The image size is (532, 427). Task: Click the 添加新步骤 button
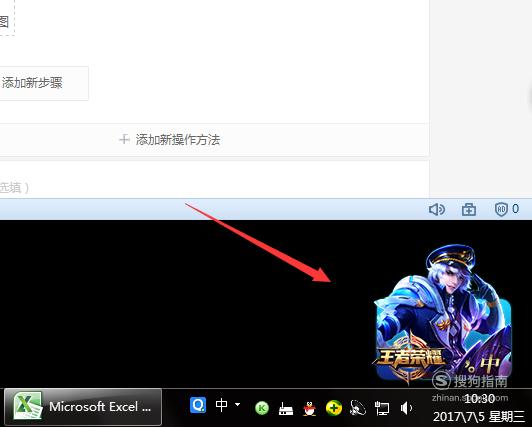[43, 83]
